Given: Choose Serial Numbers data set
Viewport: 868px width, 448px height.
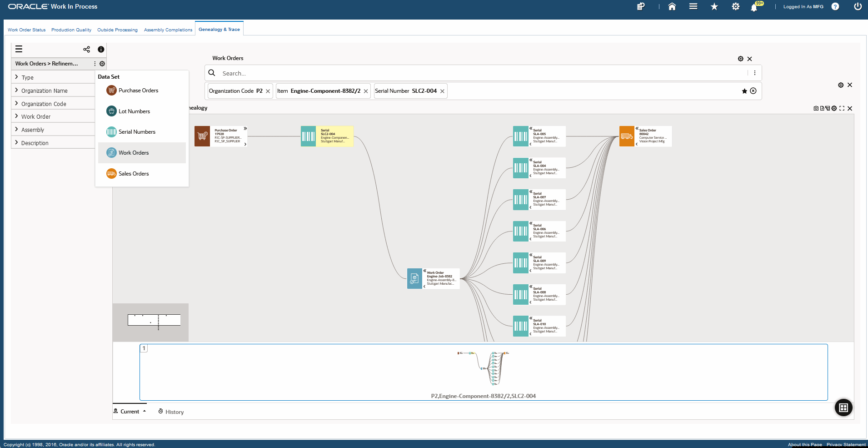Looking at the screenshot, I should [142, 132].
